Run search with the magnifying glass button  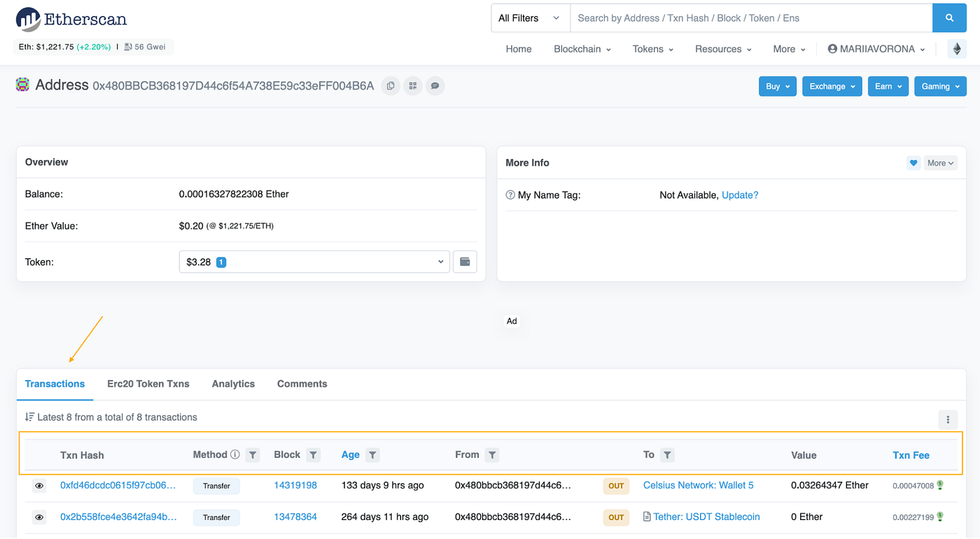click(949, 17)
